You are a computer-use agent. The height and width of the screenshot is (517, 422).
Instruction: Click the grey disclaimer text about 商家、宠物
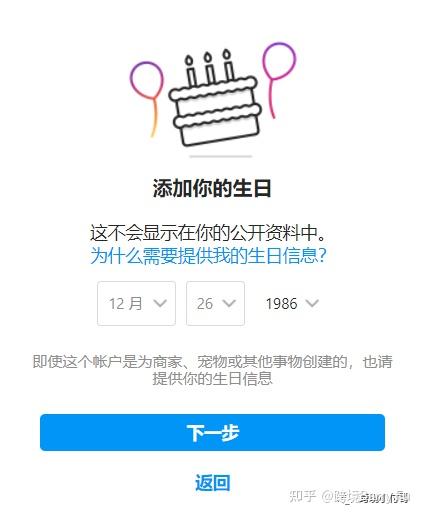(212, 370)
